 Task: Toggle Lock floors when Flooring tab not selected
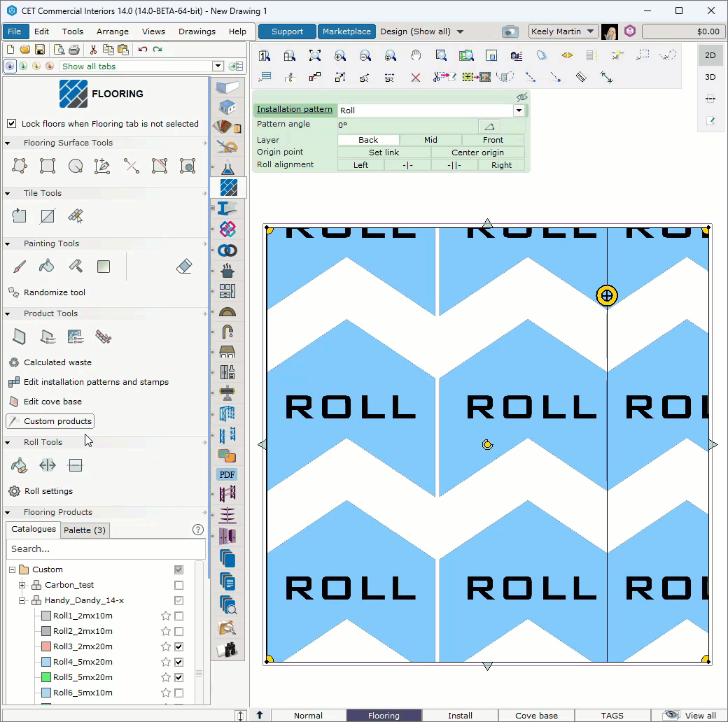coord(12,123)
